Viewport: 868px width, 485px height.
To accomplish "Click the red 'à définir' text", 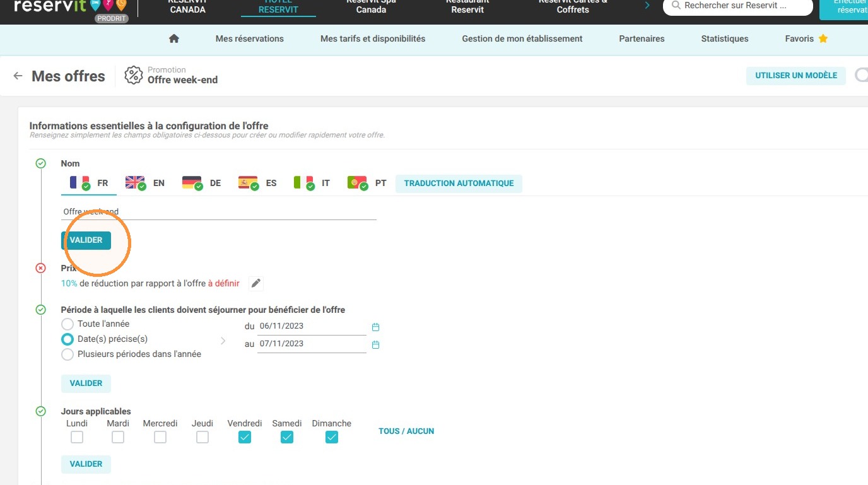I will click(224, 284).
